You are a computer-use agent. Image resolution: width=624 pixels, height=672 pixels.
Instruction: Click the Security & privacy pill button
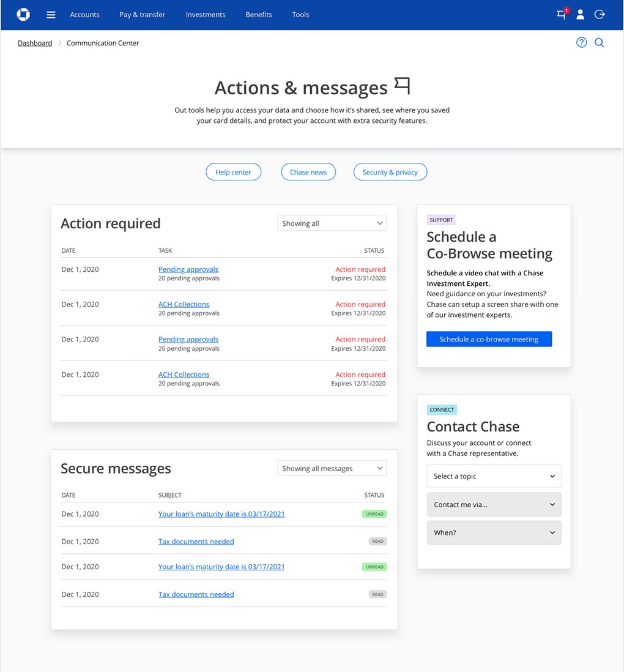[x=390, y=172]
